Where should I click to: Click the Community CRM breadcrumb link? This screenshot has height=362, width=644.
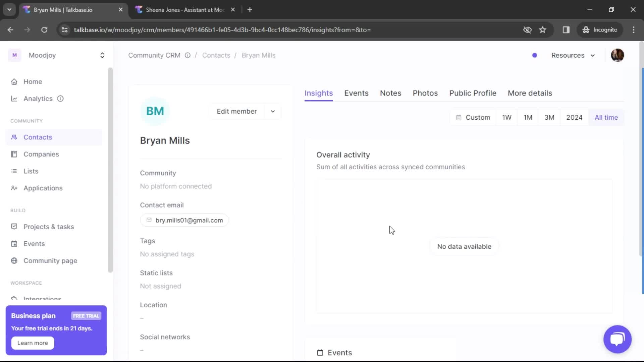click(x=154, y=55)
